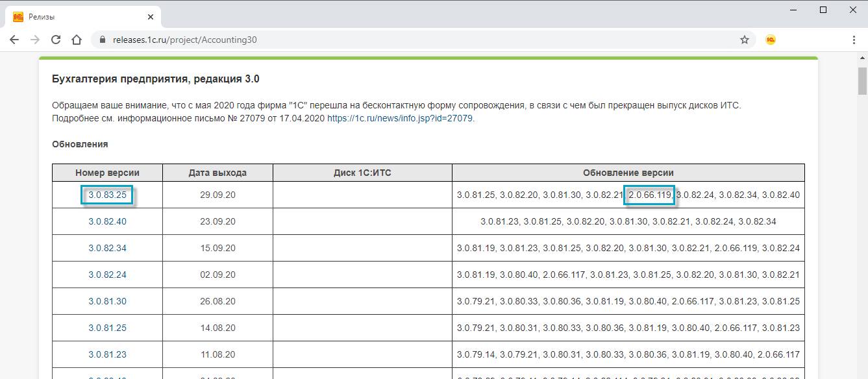Open the Chrome three-dot menu
This screenshot has height=379, width=868.
pyautogui.click(x=854, y=40)
